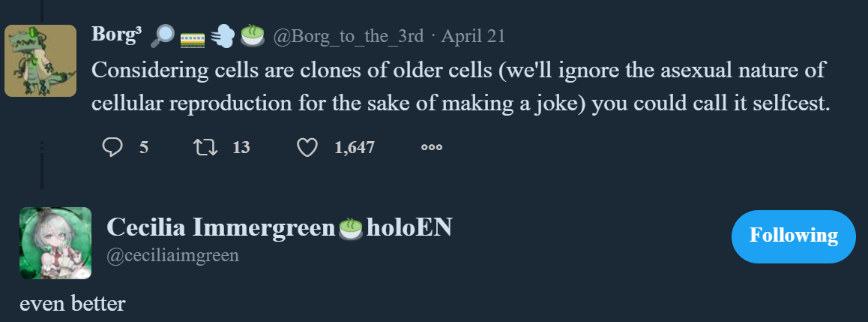Toggle the Following button

793,236
